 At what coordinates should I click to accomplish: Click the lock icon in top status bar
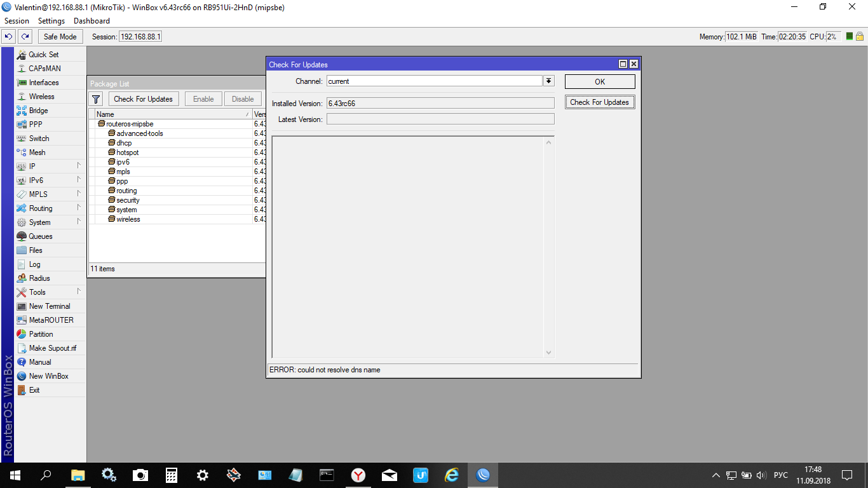860,37
